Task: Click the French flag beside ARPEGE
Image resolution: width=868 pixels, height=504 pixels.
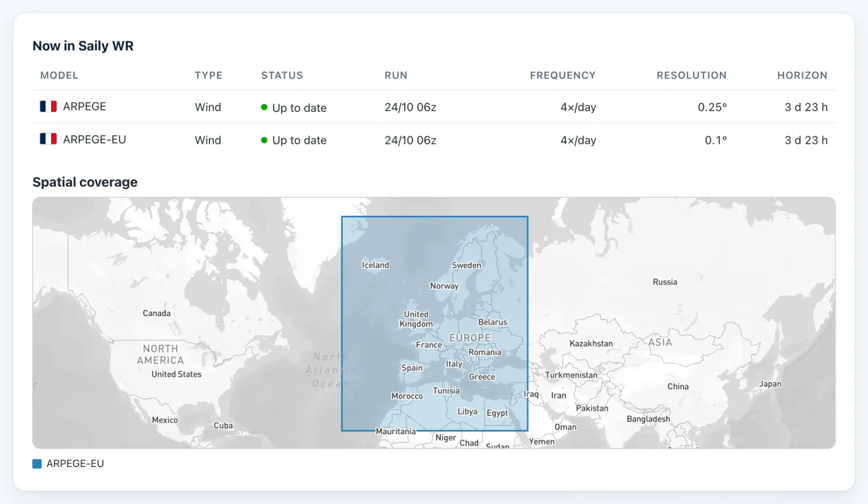Action: pos(49,107)
